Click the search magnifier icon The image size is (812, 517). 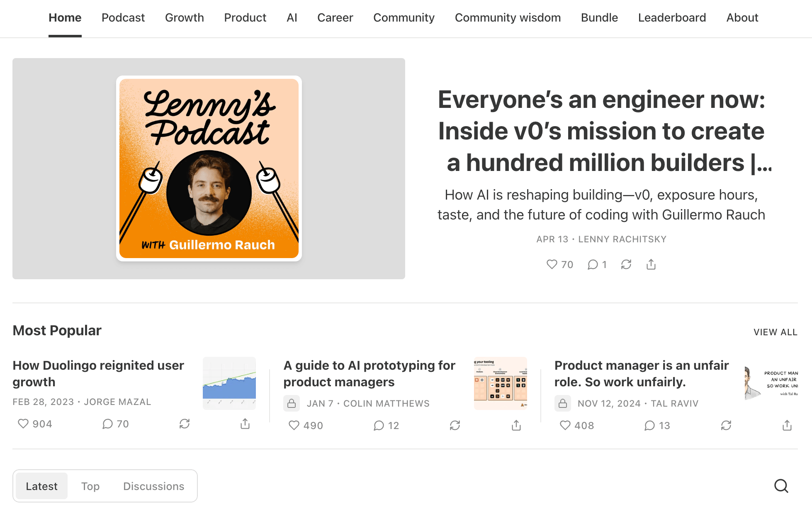pos(781,485)
